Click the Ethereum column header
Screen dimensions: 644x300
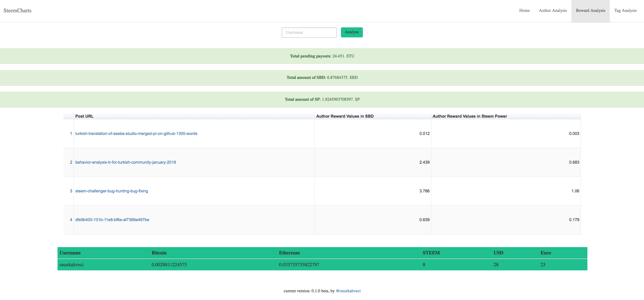click(289, 253)
